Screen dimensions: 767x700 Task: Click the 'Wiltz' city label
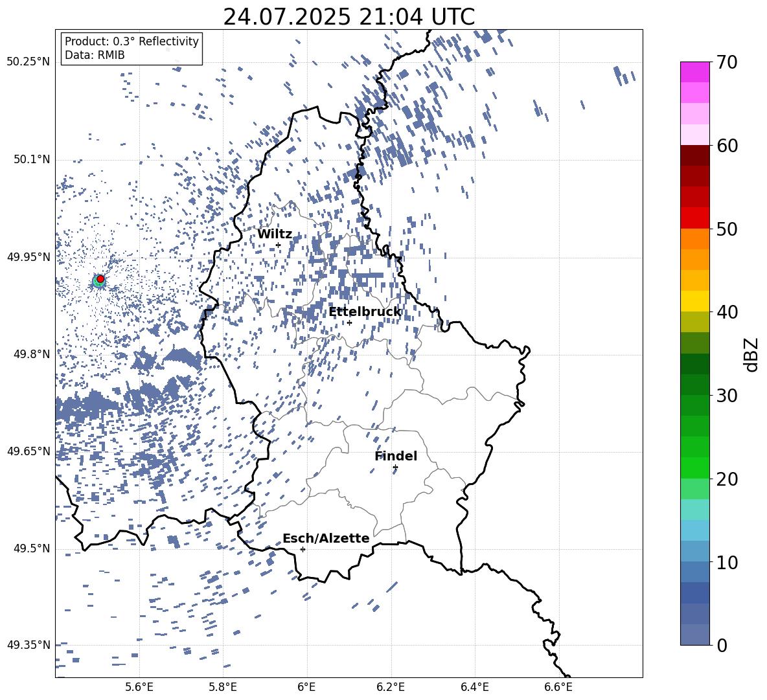275,234
